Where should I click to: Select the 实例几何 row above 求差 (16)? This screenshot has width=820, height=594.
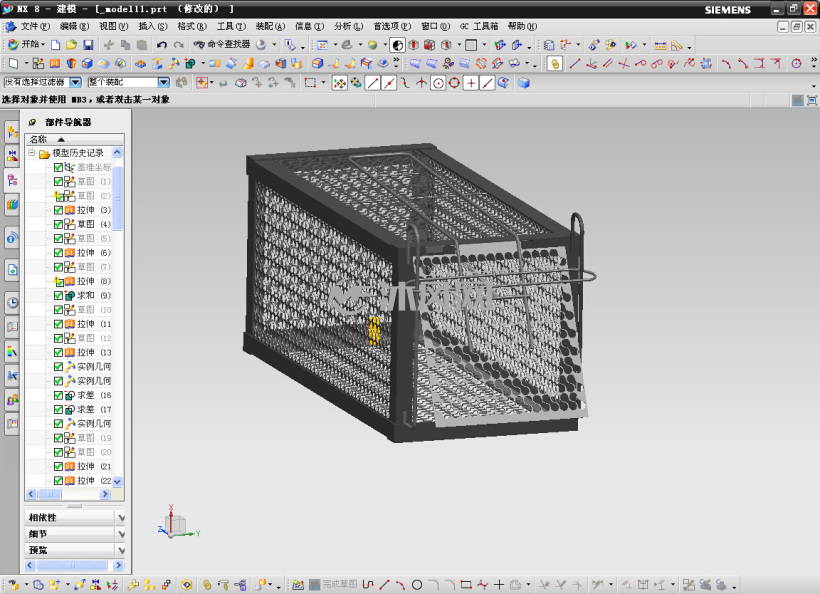83,381
